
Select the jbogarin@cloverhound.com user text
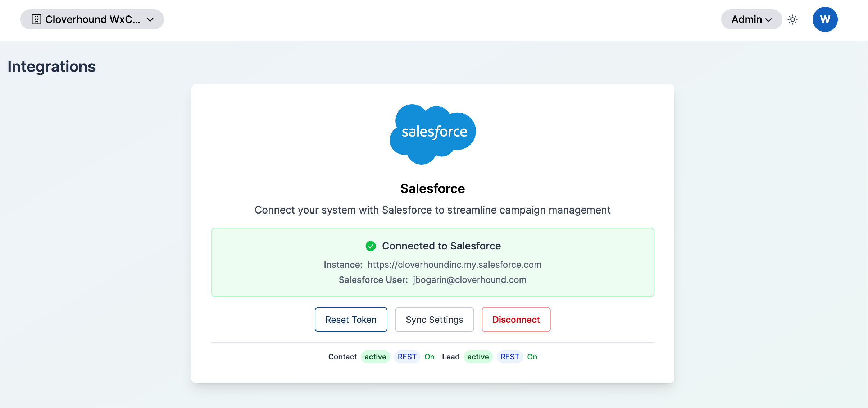click(x=470, y=280)
